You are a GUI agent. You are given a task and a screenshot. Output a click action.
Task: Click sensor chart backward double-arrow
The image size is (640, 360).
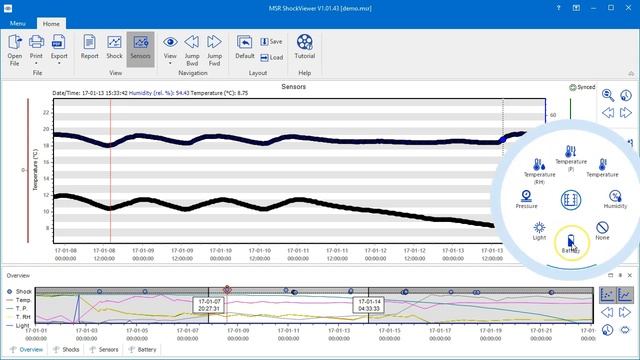[608, 113]
